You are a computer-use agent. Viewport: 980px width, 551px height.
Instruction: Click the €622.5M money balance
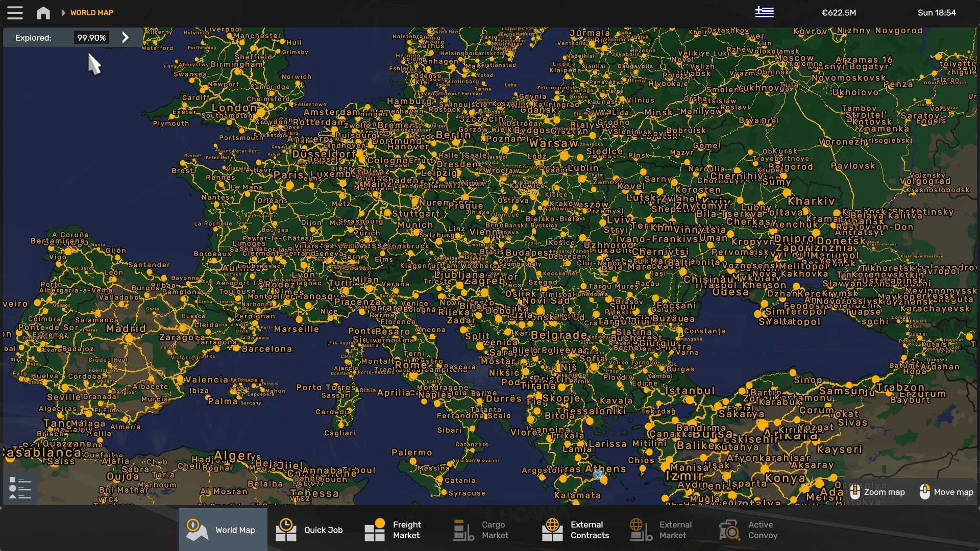coord(839,13)
